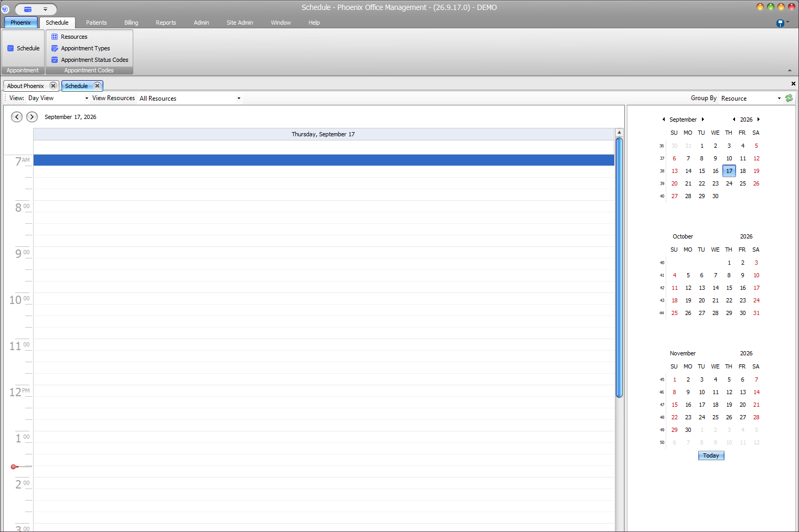
Task: Go to next year after 2026
Action: coord(759,120)
